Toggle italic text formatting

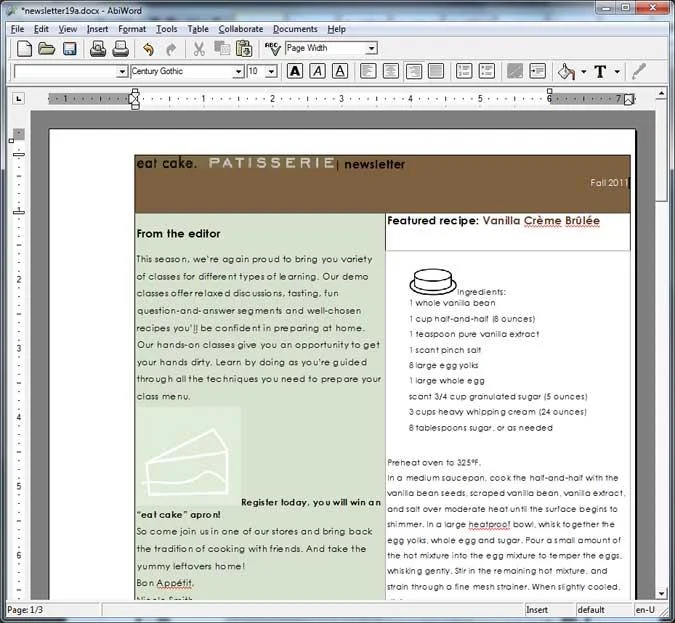click(x=318, y=71)
